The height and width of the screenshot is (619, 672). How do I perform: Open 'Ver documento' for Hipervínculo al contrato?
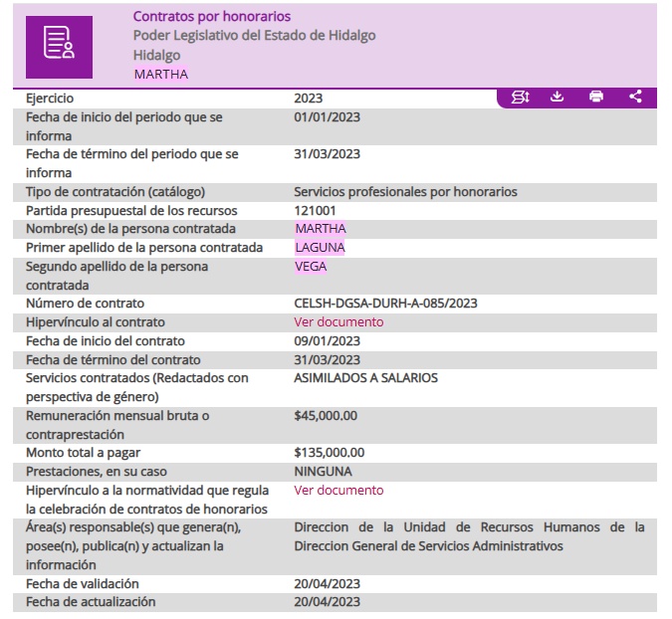point(338,322)
